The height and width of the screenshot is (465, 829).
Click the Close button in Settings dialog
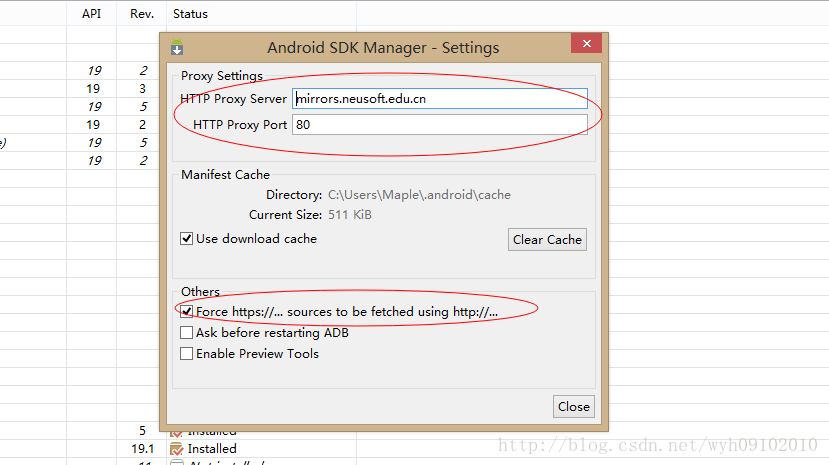click(x=574, y=406)
